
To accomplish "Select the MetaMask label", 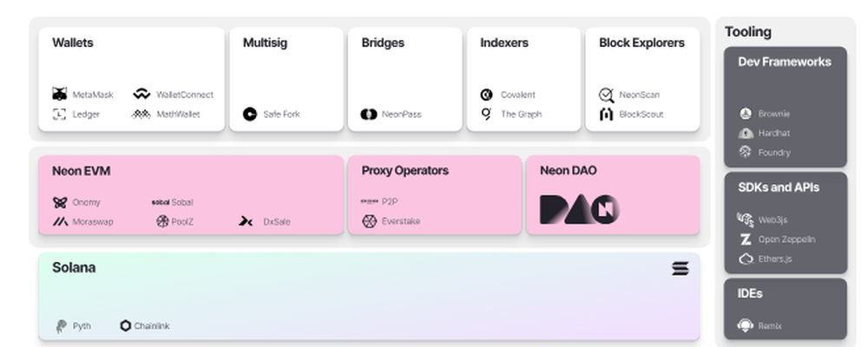I will pyautogui.click(x=93, y=95).
